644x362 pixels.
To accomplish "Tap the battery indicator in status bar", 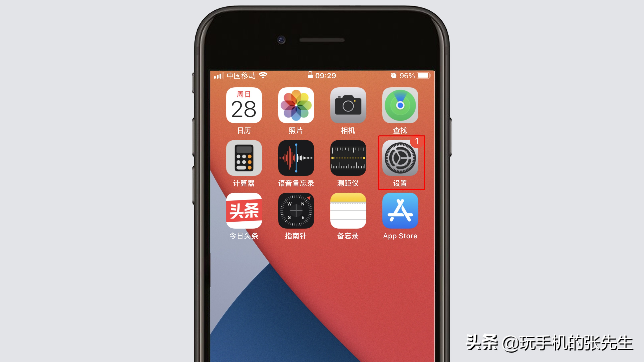I will point(424,75).
